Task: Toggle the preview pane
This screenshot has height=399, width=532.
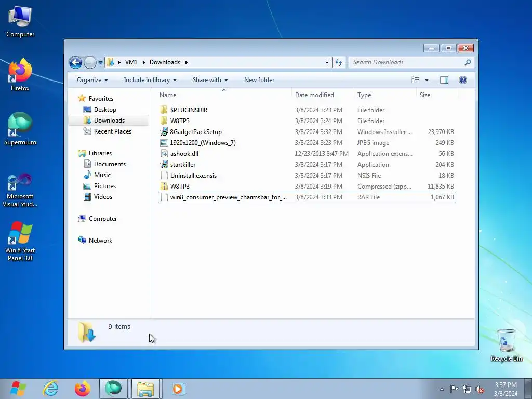Action: click(444, 79)
